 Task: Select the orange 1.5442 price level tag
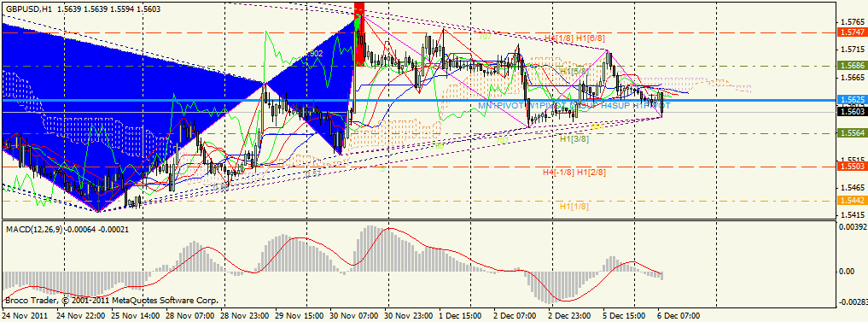[x=849, y=202]
